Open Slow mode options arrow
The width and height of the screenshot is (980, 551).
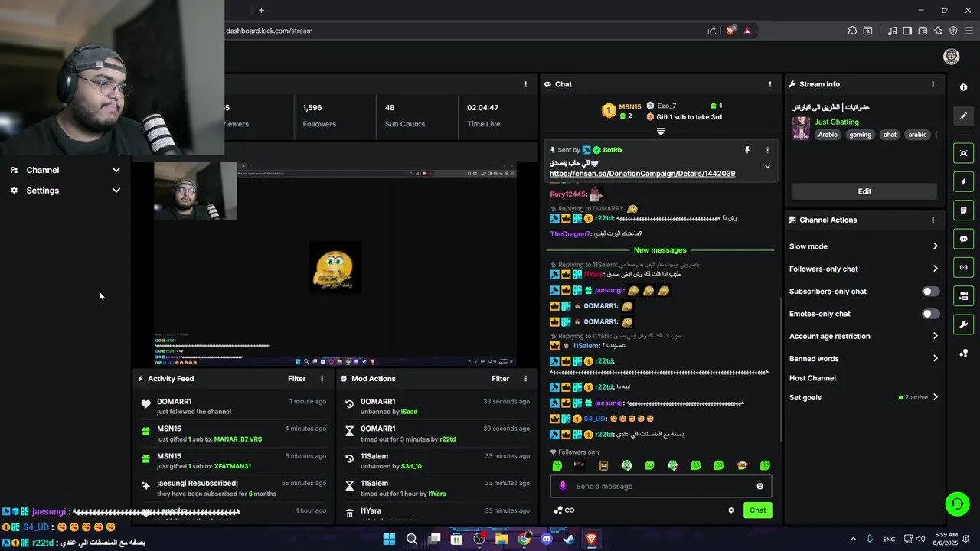935,246
